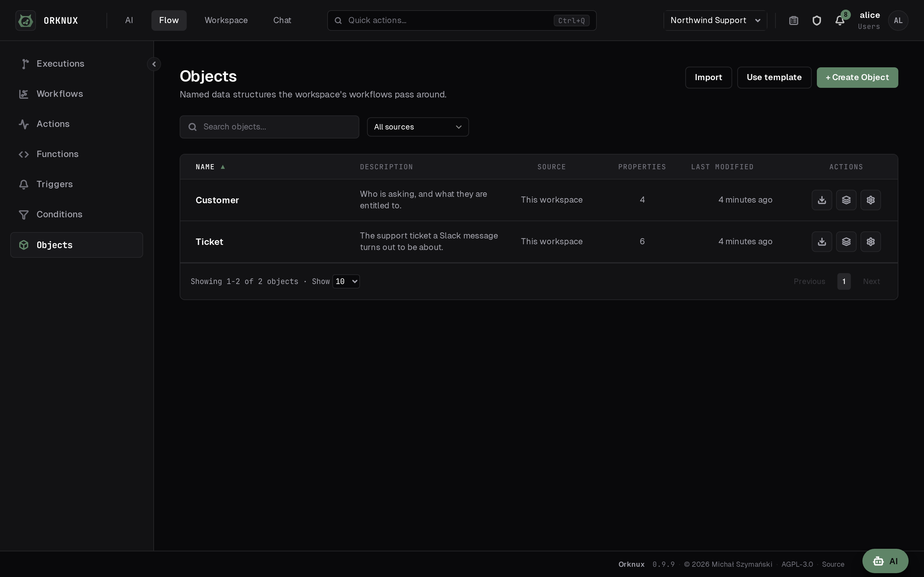
Task: Click the Orknux logo icon
Action: pyautogui.click(x=26, y=20)
